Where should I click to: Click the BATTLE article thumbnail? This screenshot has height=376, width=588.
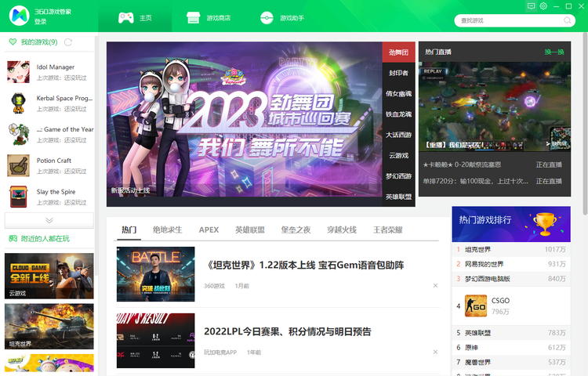pos(156,274)
